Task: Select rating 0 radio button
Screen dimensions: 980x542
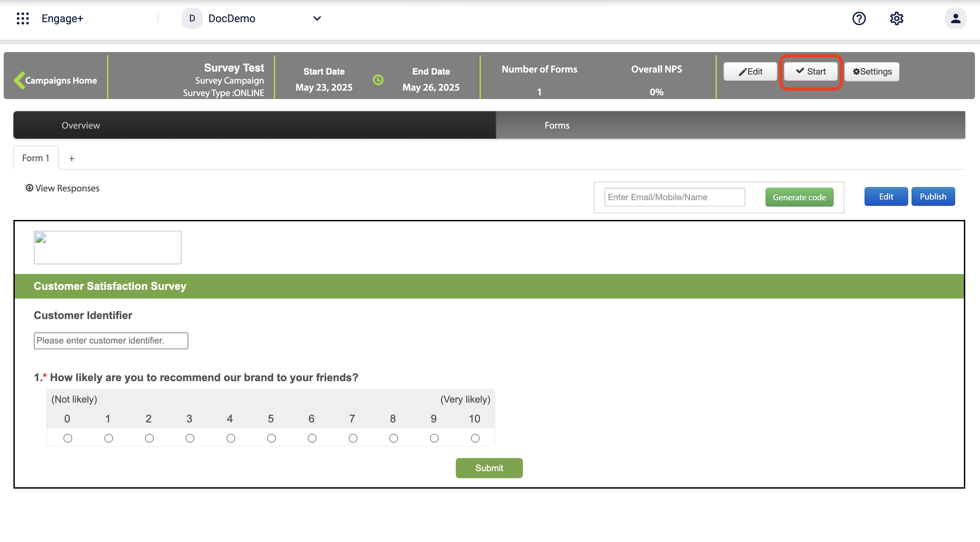Action: click(68, 438)
